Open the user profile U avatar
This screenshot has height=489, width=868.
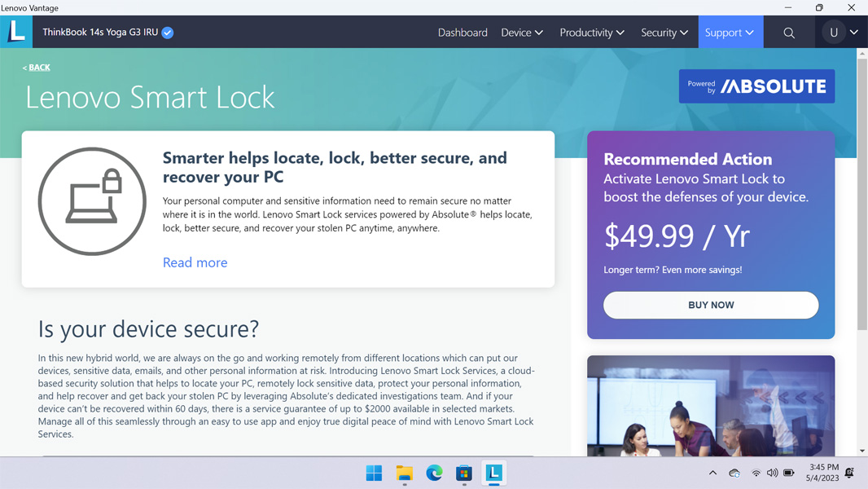point(833,33)
